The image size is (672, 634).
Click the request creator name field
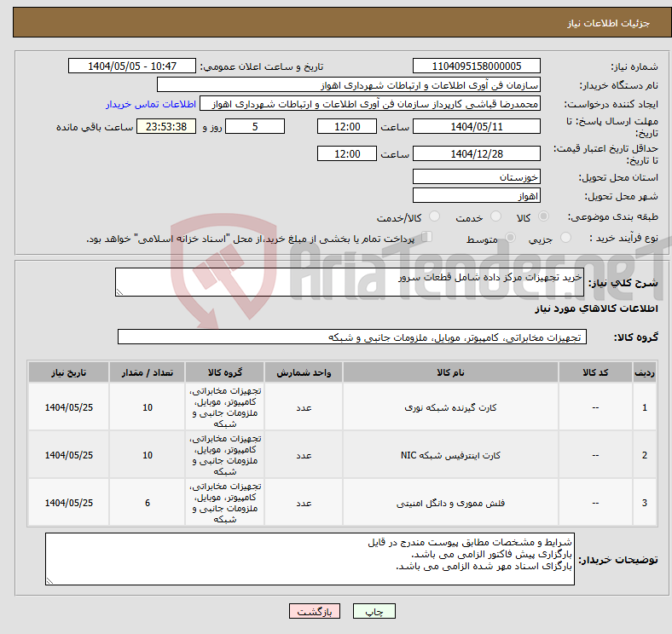point(370,104)
